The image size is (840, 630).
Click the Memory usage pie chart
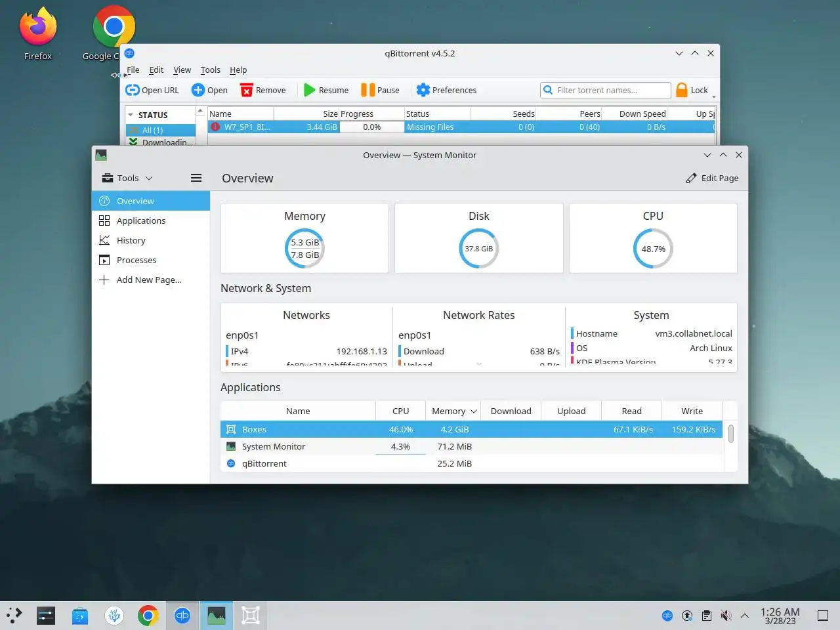pos(304,249)
